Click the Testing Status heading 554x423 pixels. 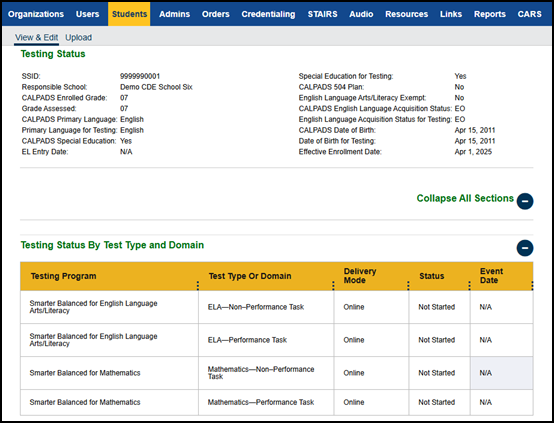[53, 54]
